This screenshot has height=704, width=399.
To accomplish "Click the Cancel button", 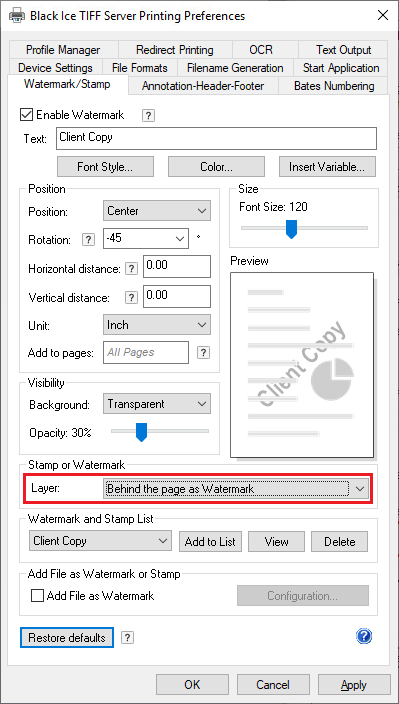I will click(273, 684).
